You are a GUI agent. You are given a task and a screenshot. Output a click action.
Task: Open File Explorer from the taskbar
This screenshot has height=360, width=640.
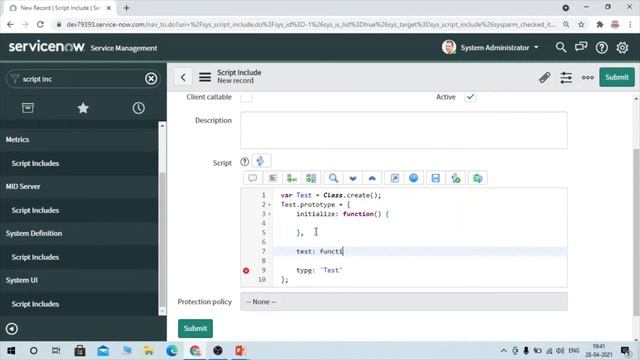pos(149,351)
